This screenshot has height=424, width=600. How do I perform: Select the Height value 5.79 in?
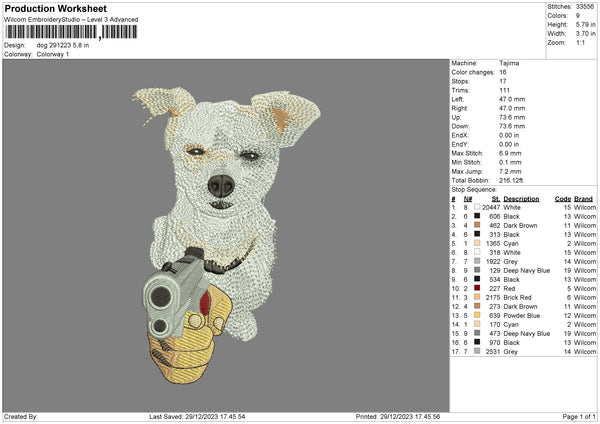[585, 24]
